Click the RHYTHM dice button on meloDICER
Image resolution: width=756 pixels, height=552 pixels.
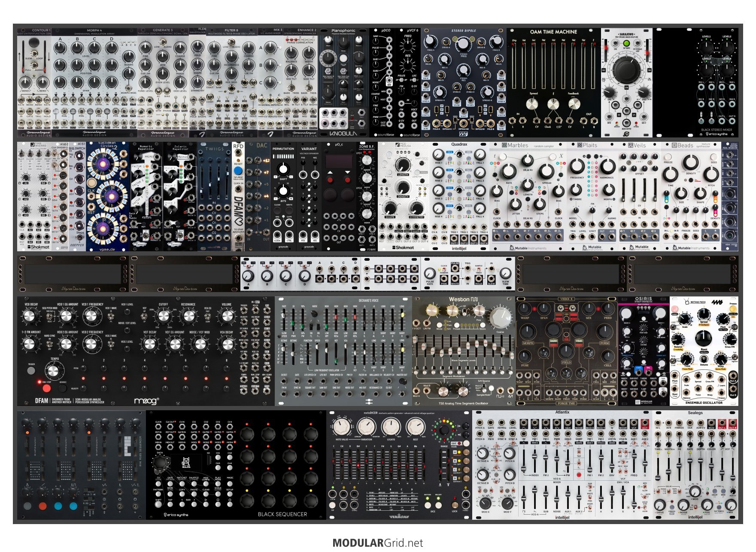pyautogui.click(x=428, y=505)
